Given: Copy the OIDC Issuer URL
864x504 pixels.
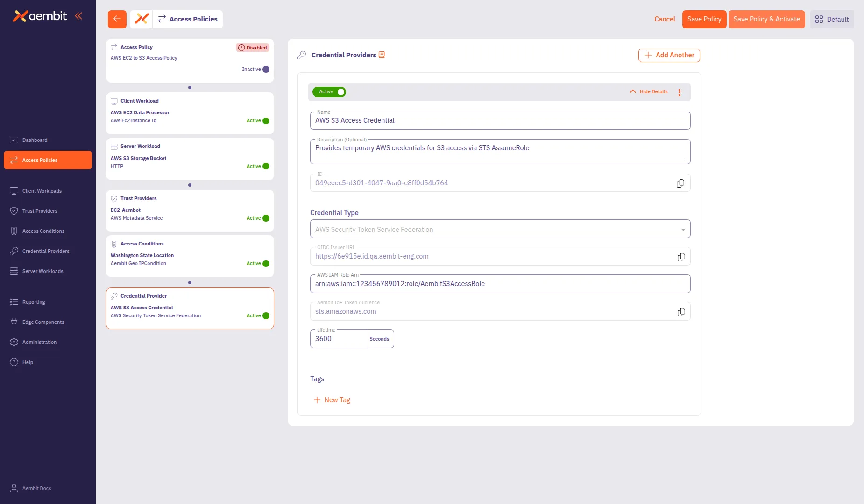Looking at the screenshot, I should (x=681, y=256).
